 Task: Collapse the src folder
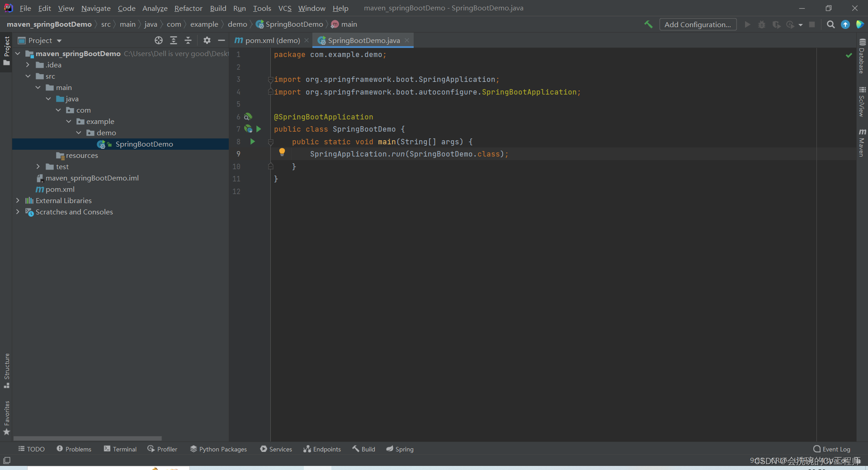28,76
